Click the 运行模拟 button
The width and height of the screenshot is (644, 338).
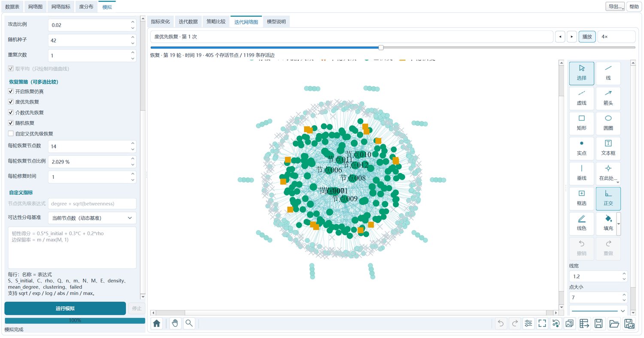pyautogui.click(x=65, y=308)
